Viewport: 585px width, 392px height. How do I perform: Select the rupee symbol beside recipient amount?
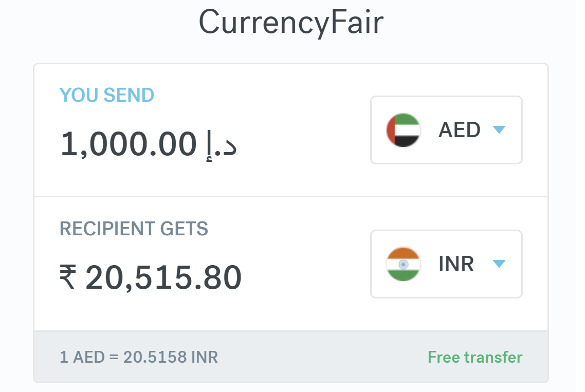pos(69,276)
